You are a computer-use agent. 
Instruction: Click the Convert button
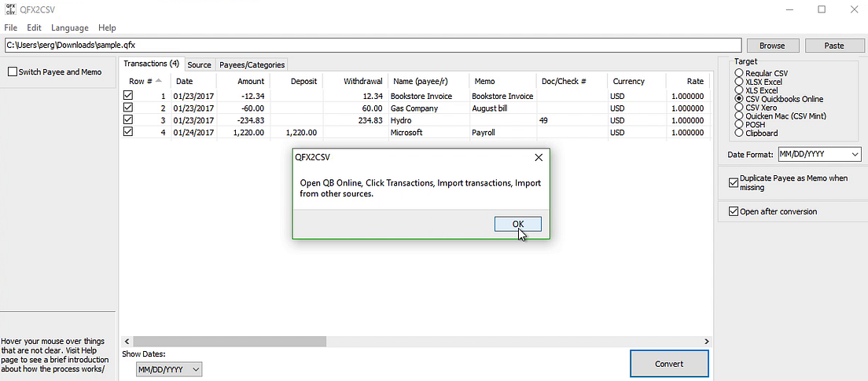pyautogui.click(x=669, y=364)
